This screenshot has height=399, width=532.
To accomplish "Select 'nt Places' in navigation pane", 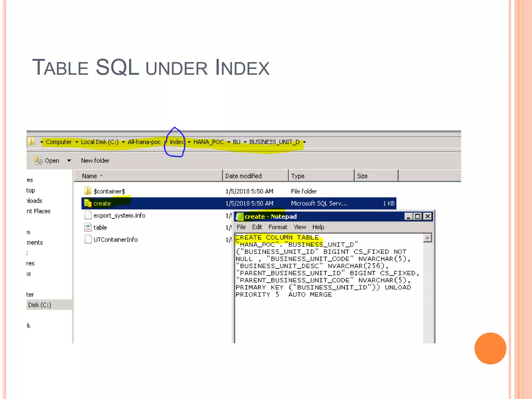I will click(38, 211).
